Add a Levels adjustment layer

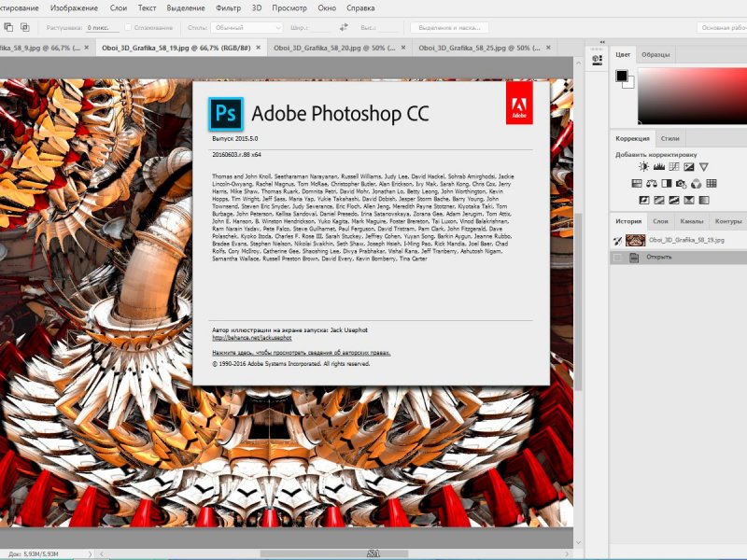point(659,167)
